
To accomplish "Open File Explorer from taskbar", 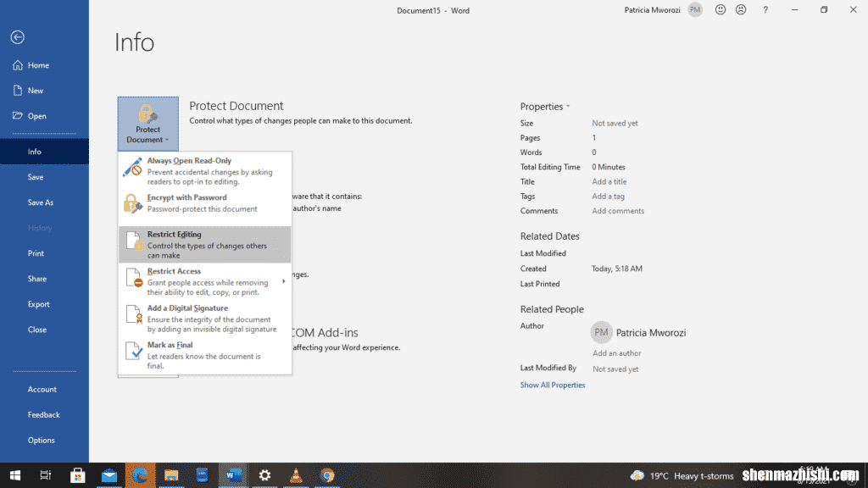I will pyautogui.click(x=171, y=475).
